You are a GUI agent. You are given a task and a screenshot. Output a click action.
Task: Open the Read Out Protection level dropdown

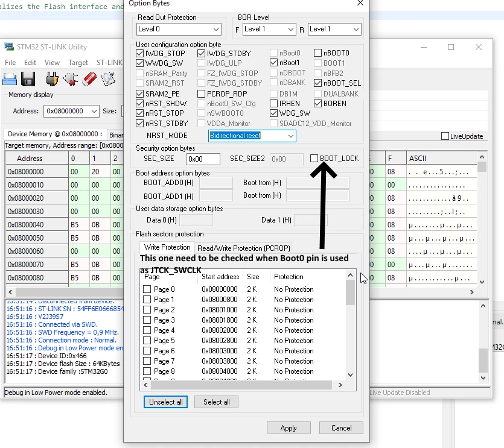(x=179, y=29)
